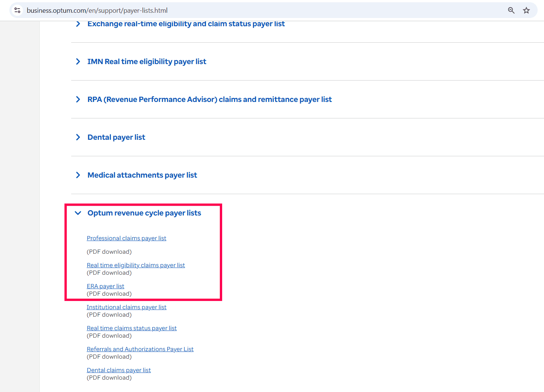Image resolution: width=544 pixels, height=392 pixels.
Task: Expand Exchange real-time eligibility chevron
Action: pyautogui.click(x=78, y=24)
